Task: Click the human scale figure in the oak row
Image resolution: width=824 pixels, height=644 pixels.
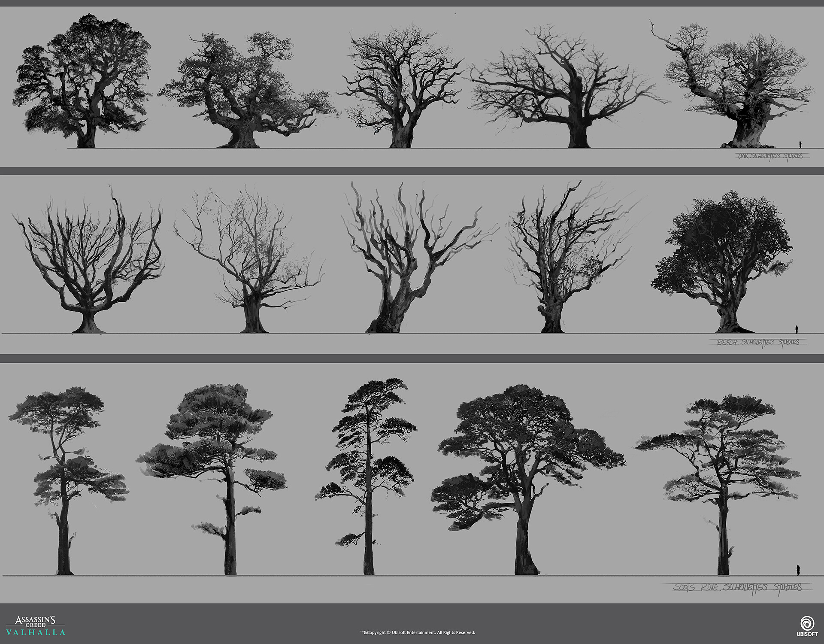Action: pyautogui.click(x=800, y=144)
